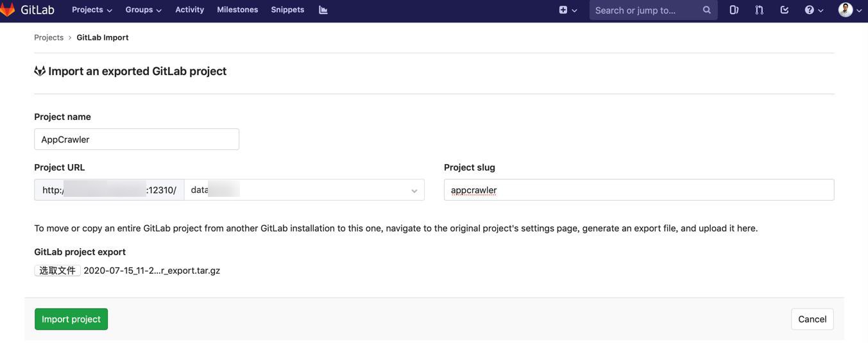Open the instance statistics chart icon

323,10
